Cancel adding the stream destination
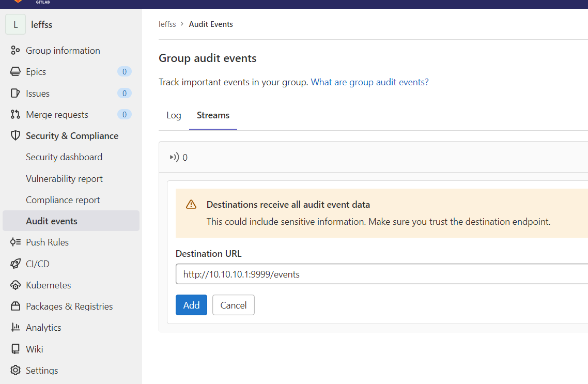This screenshot has height=384, width=588. (x=234, y=305)
